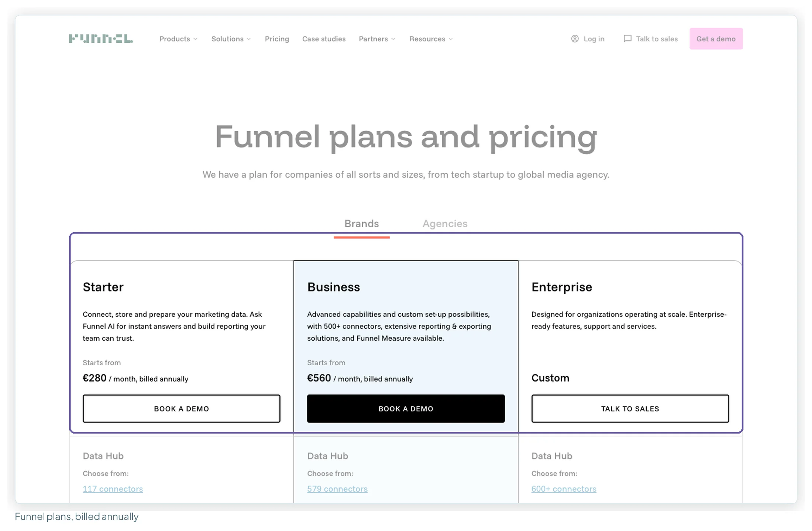Open the Case studies nav item
The width and height of the screenshot is (812, 531).
(x=324, y=39)
